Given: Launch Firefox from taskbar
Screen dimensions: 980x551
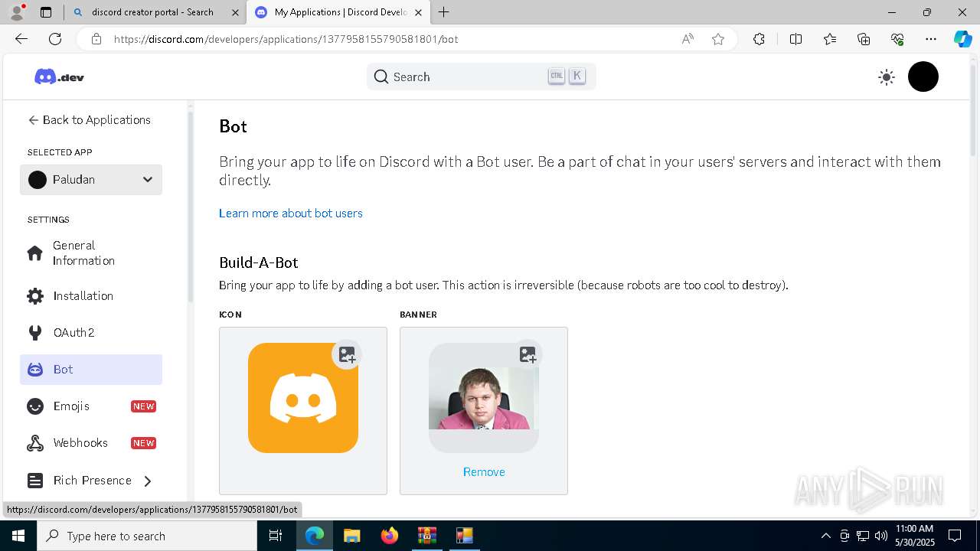Looking at the screenshot, I should coord(390,536).
